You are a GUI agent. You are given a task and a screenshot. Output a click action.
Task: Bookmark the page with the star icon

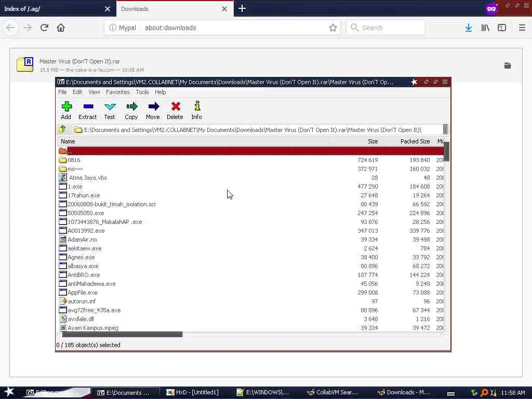point(333,28)
